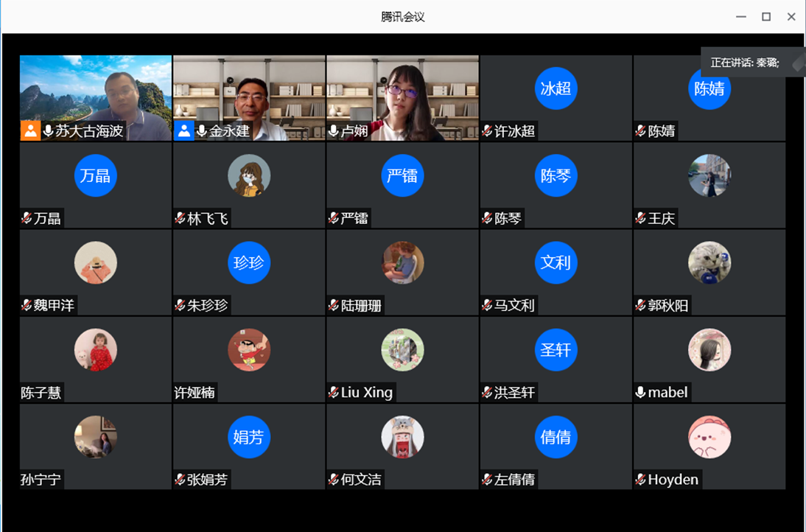Click 孙宁宁's photo avatar
This screenshot has height=532, width=806.
click(x=96, y=437)
